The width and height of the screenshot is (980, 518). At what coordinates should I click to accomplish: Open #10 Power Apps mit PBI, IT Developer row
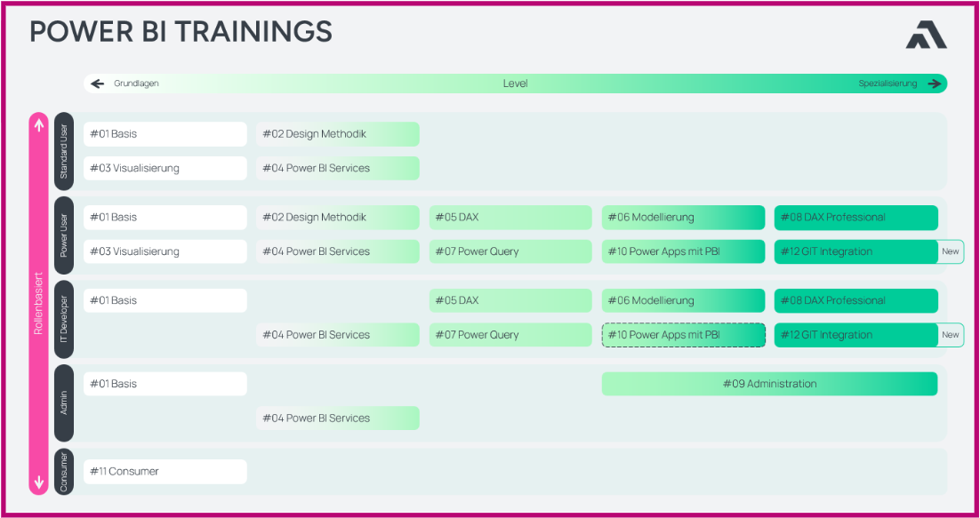[x=683, y=335]
